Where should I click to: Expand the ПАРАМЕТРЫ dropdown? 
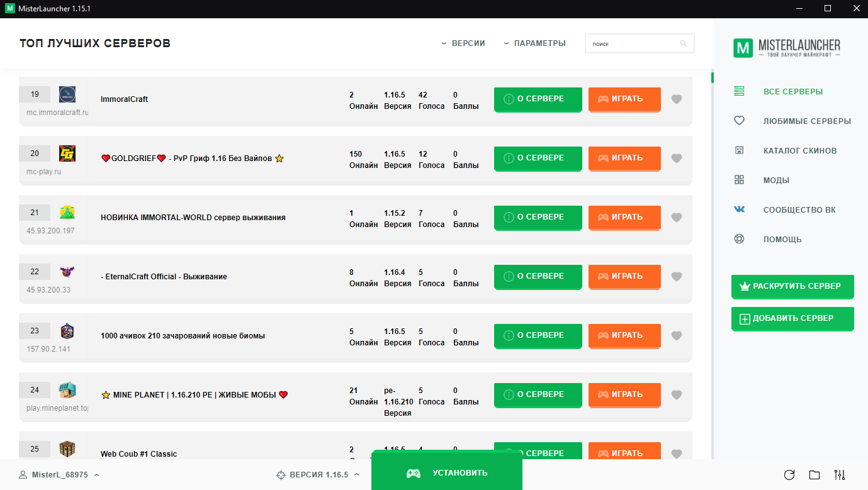point(534,43)
